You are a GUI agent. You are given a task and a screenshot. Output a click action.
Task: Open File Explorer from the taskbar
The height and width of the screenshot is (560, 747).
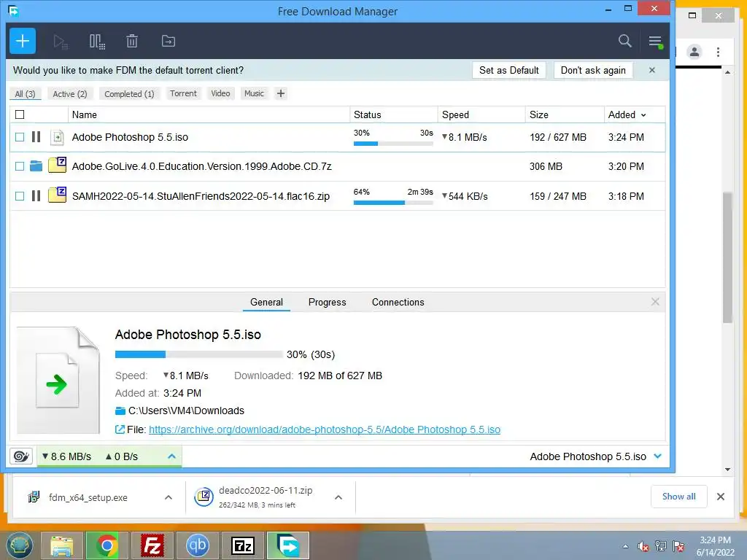tap(62, 545)
